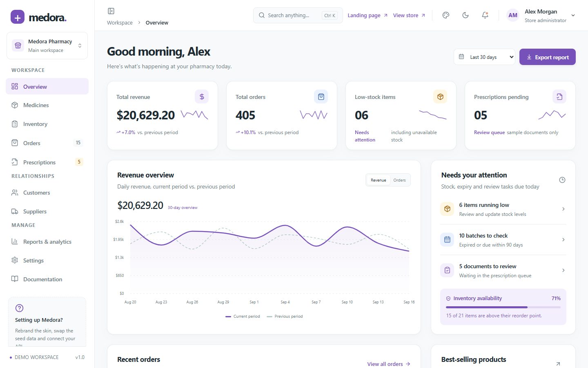Click Needs attention link on Low-stock card
The height and width of the screenshot is (368, 588).
pos(365,136)
